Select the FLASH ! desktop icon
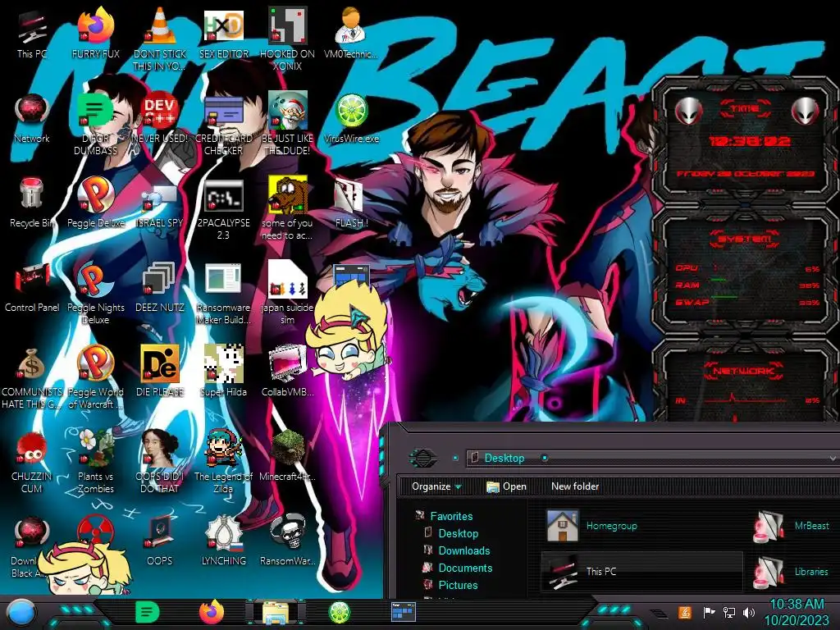Viewport: 840px width, 630px height. [x=351, y=203]
